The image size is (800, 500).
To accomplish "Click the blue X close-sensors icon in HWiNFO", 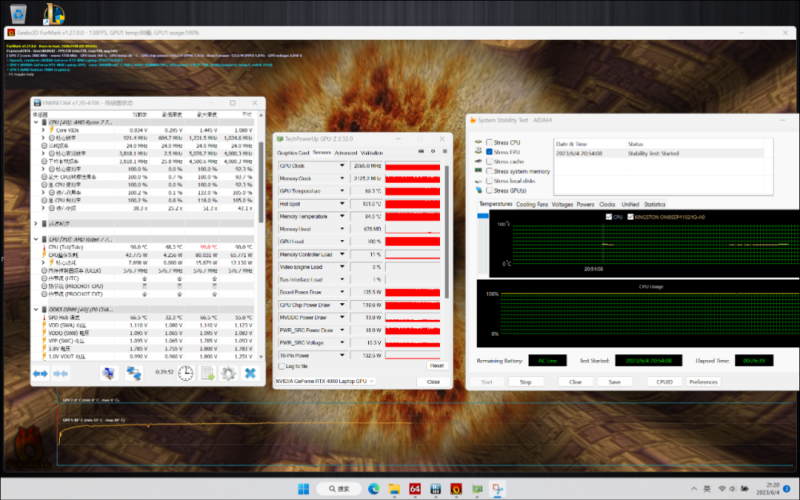I will (250, 373).
